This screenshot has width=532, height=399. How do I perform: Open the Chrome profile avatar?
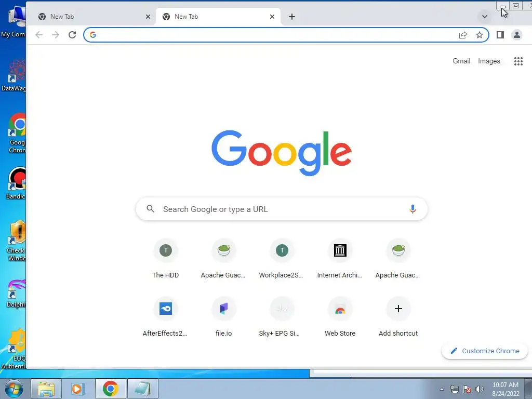[x=517, y=35]
